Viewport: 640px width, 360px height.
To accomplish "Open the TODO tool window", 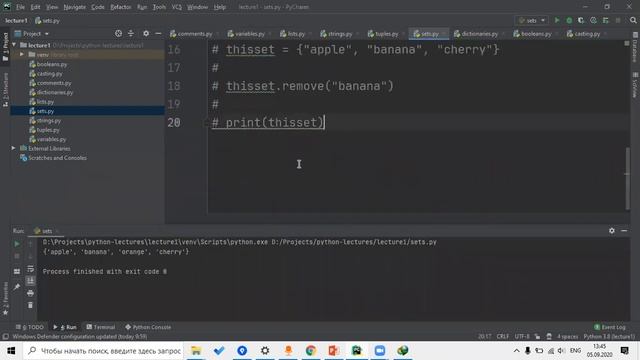I will [x=29, y=327].
